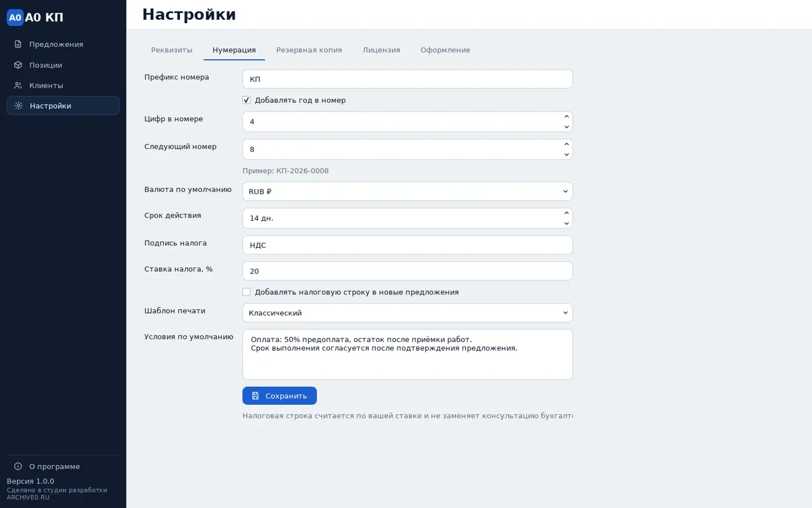Click the A0 logo badge in sidebar
812x508 pixels.
pos(15,17)
